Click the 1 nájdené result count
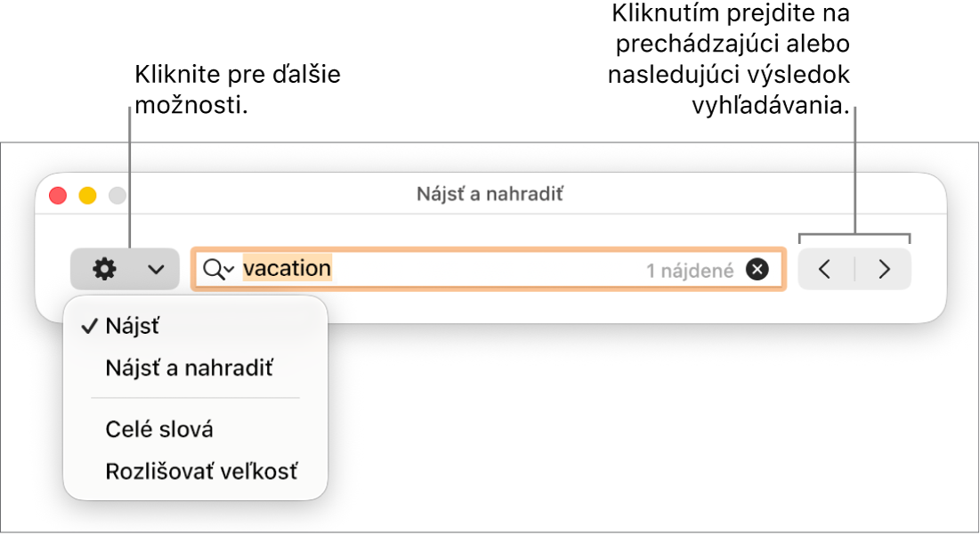Image resolution: width=980 pixels, height=535 pixels. 690,271
